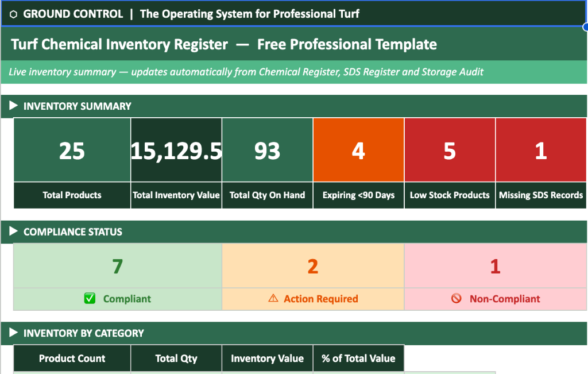Select the Turf Chemical Inventory Register title
Screen dimensions: 588x374
point(224,44)
